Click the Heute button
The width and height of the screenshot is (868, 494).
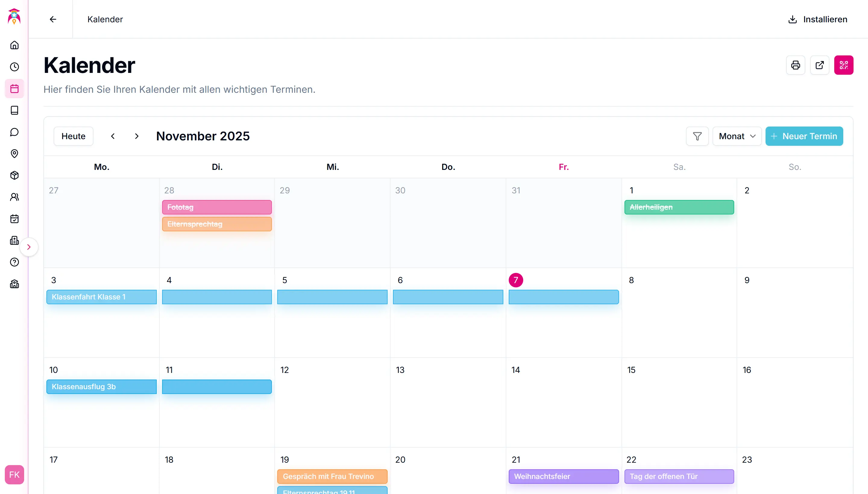(73, 136)
